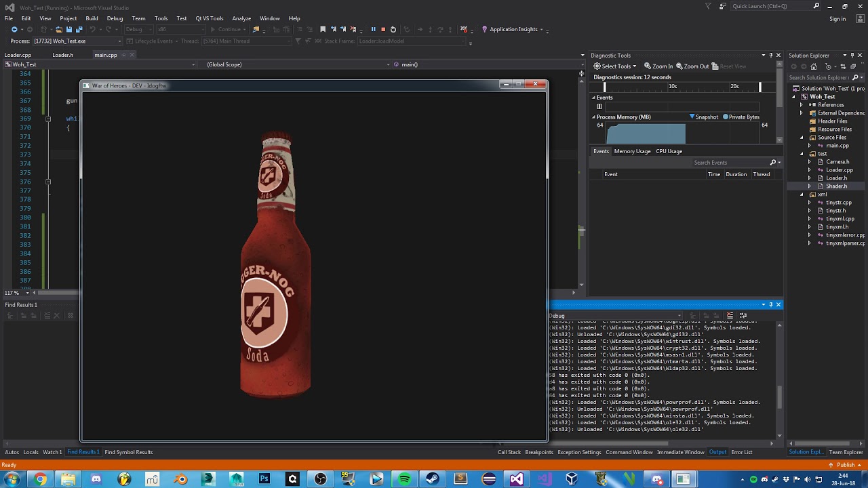
Task: Restart the debug session
Action: (x=393, y=29)
